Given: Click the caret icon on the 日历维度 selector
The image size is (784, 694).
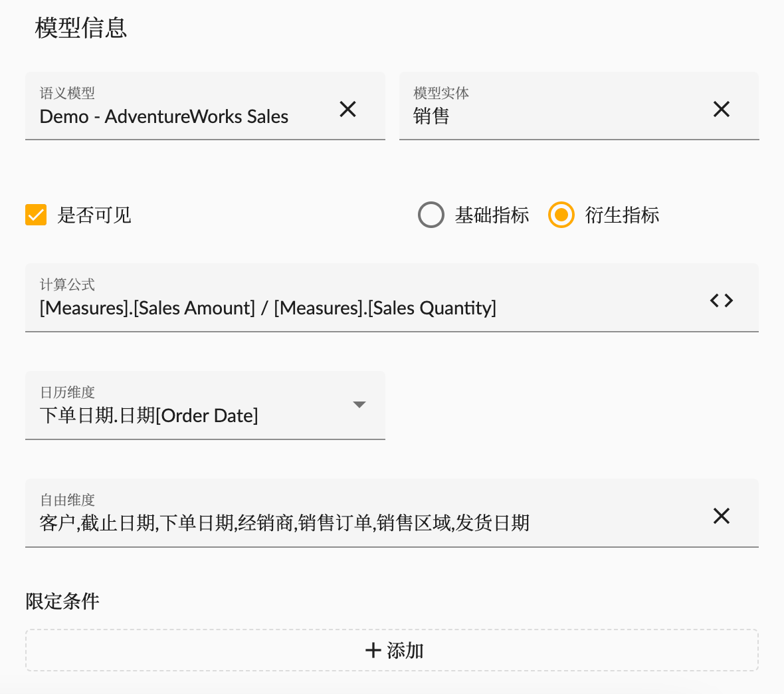Looking at the screenshot, I should [x=359, y=404].
